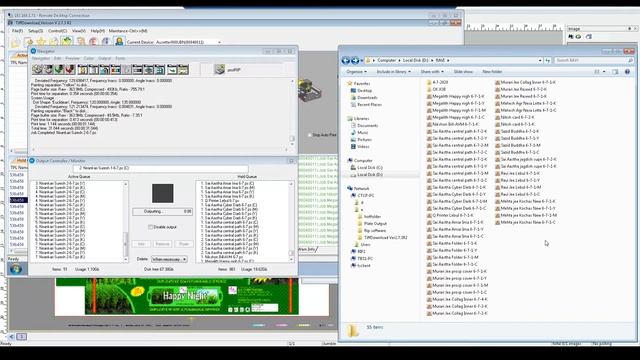The height and width of the screenshot is (360, 640).
Task: Toggle the Stop Auto Plot checkbox
Action: click(310, 135)
